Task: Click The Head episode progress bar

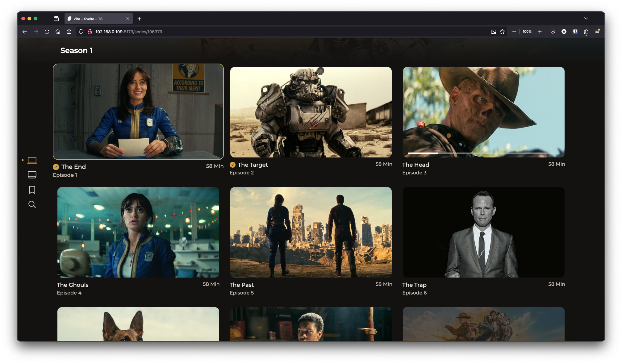Action: pyautogui.click(x=483, y=153)
